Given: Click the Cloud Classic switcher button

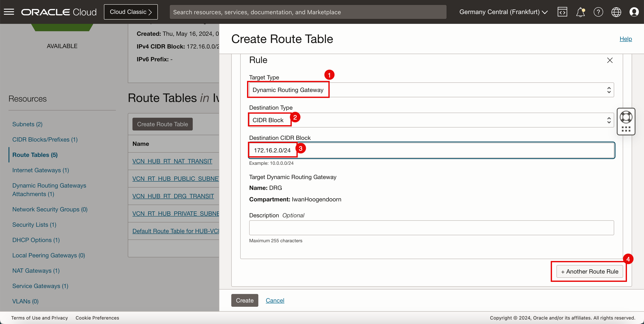Looking at the screenshot, I should point(131,12).
